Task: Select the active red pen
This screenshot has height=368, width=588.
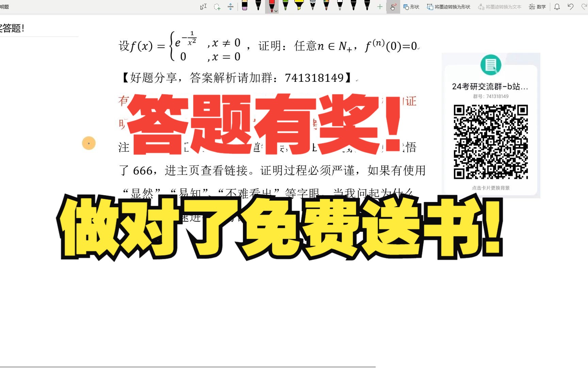Action: click(x=271, y=6)
